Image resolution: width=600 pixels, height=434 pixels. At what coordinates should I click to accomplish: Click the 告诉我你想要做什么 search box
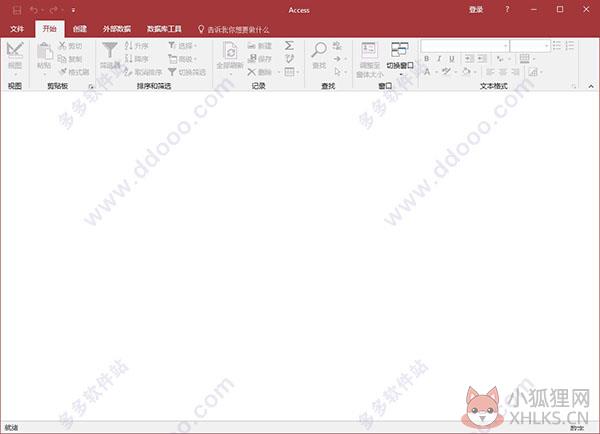click(233, 29)
